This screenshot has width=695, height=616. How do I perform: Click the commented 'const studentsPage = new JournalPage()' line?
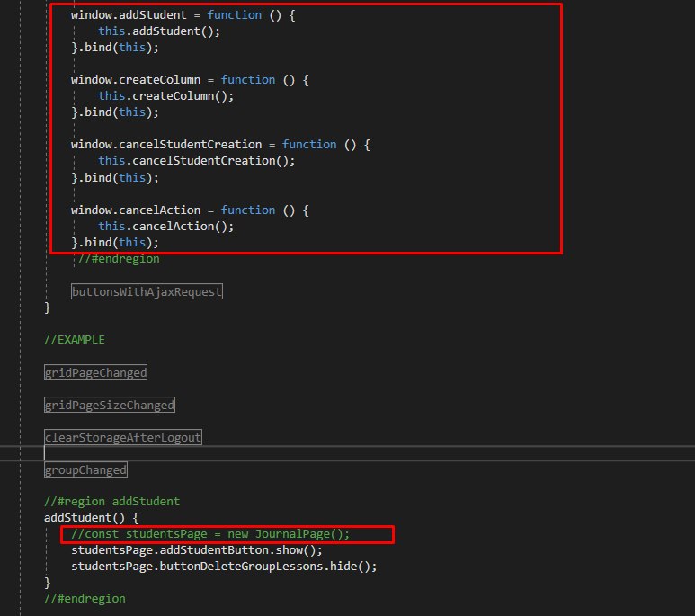pos(210,534)
